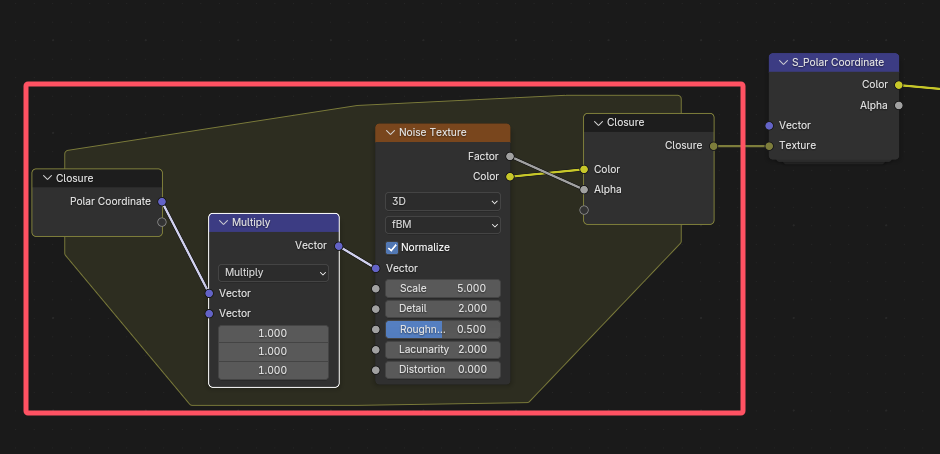Screen dimensions: 940x454
Task: Collapse the Multiply node chevron
Action: tap(224, 223)
